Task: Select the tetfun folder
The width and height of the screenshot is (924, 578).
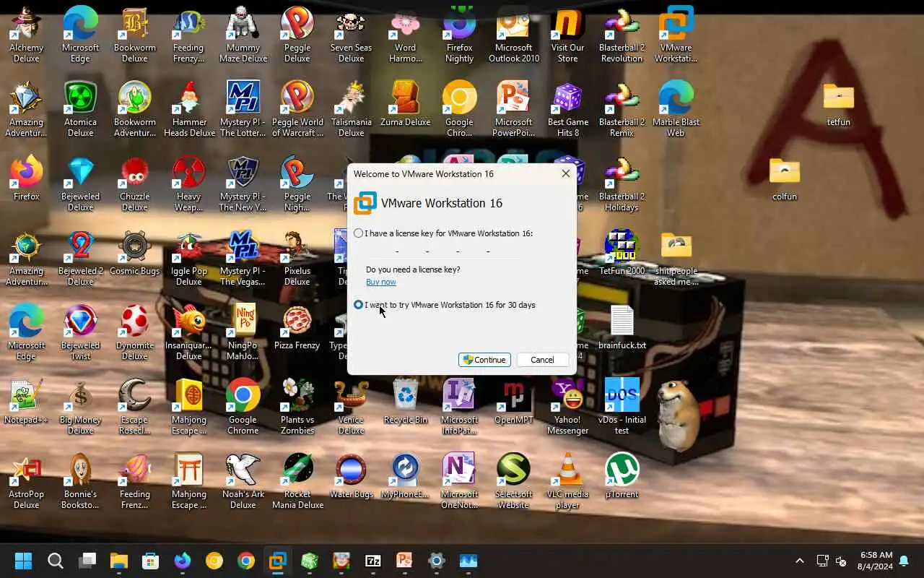Action: [838, 104]
